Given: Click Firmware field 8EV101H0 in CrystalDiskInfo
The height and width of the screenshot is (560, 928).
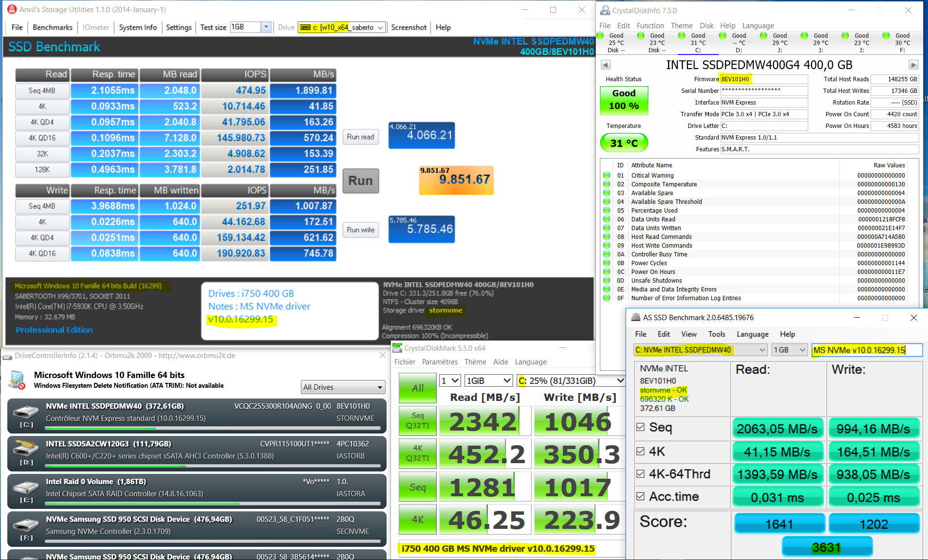Looking at the screenshot, I should 764,79.
